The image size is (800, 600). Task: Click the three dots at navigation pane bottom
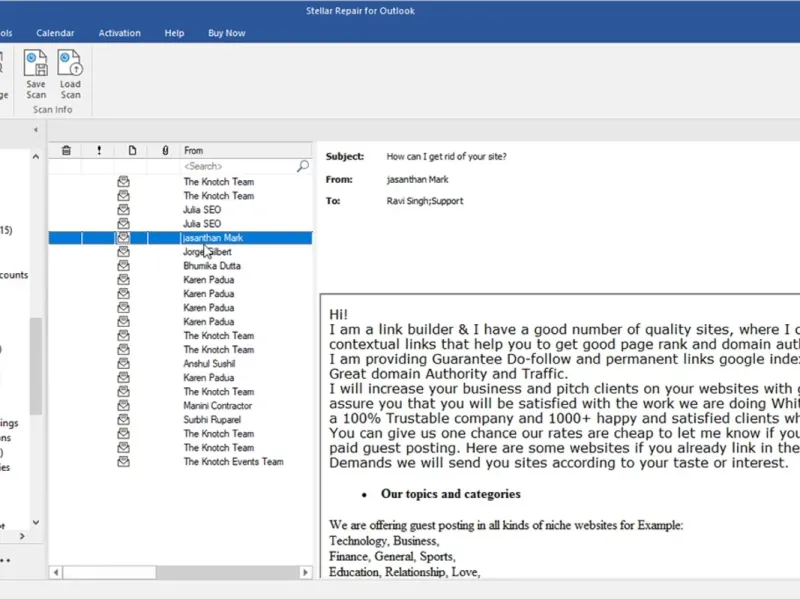pos(5,560)
